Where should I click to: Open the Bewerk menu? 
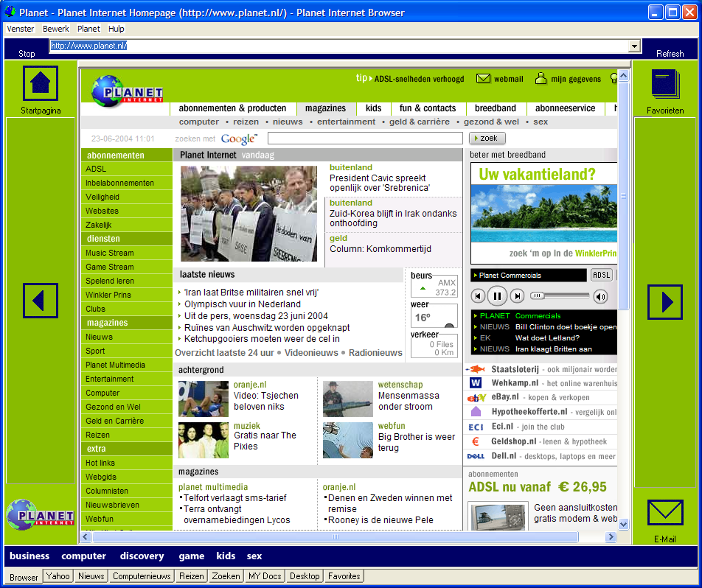(x=56, y=29)
